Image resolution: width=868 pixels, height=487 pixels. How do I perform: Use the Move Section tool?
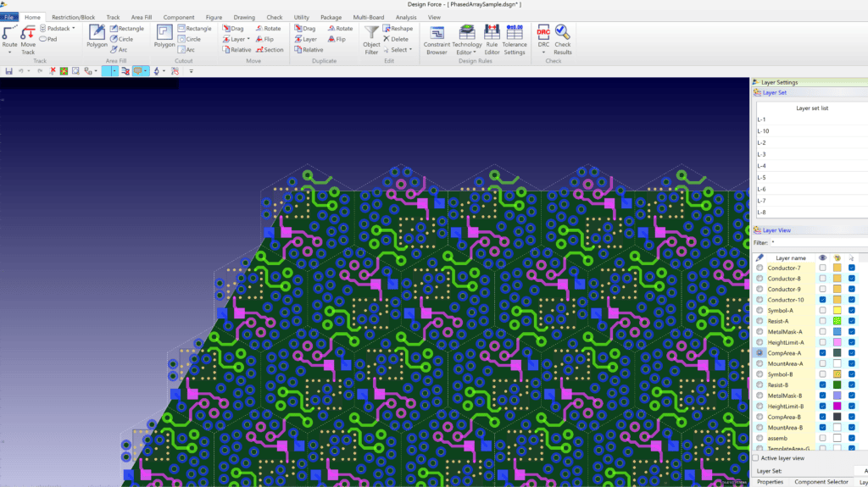(270, 50)
